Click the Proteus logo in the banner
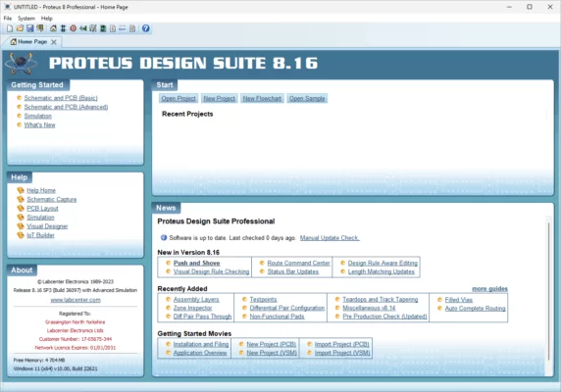 (x=22, y=64)
